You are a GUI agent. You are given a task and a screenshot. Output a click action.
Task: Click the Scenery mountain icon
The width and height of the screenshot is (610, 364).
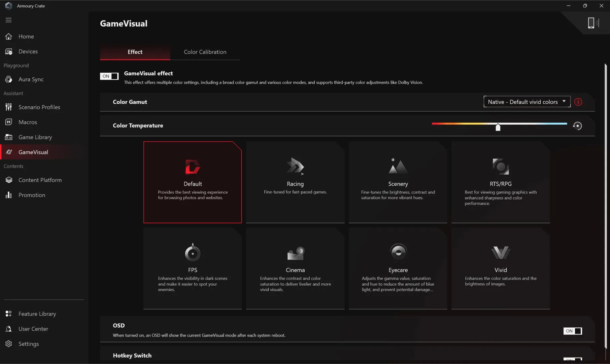pos(398,166)
